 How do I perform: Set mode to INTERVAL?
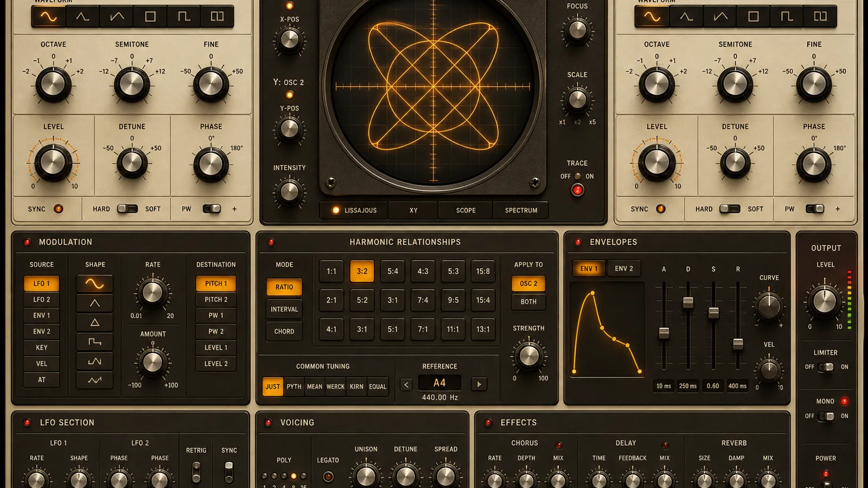pos(284,309)
